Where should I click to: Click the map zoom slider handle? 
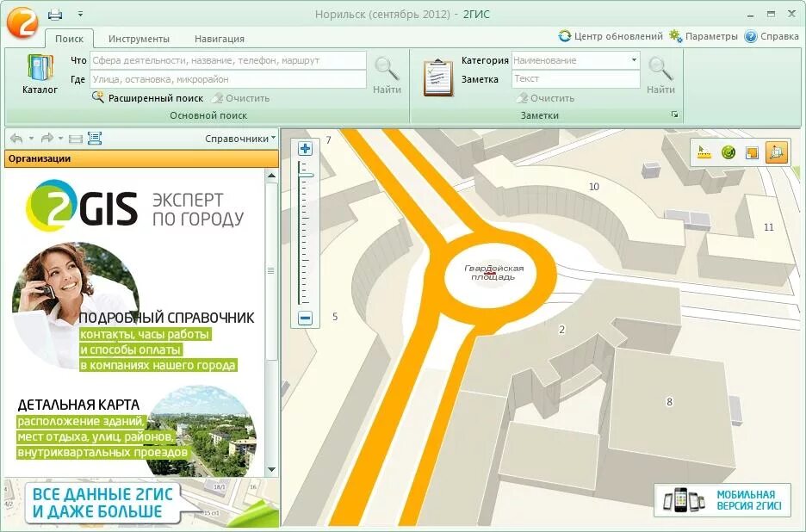pos(306,176)
